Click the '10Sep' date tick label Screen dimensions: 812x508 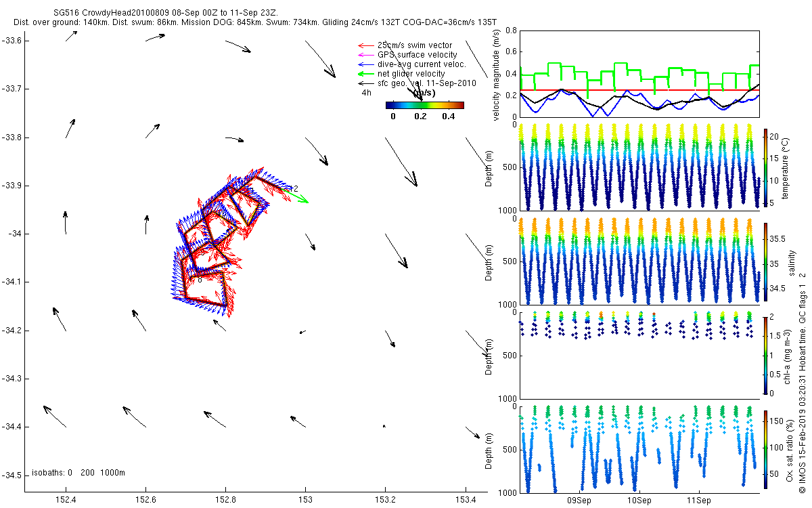(x=639, y=501)
